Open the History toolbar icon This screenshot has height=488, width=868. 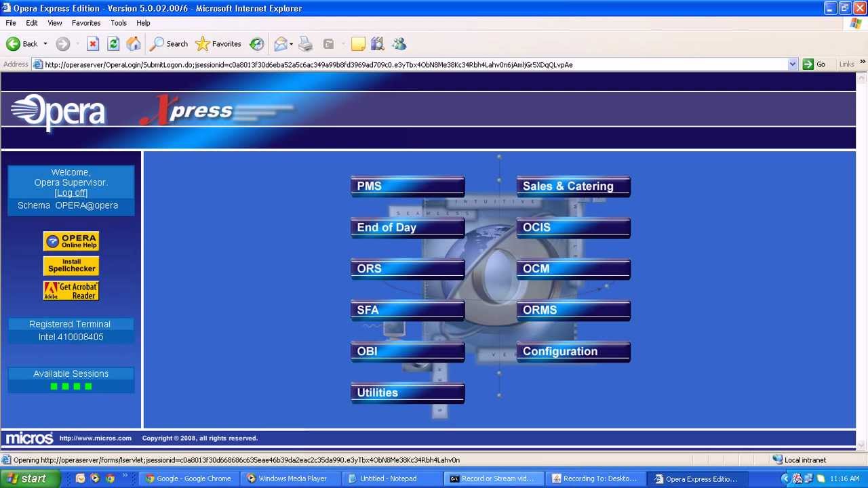pos(256,44)
